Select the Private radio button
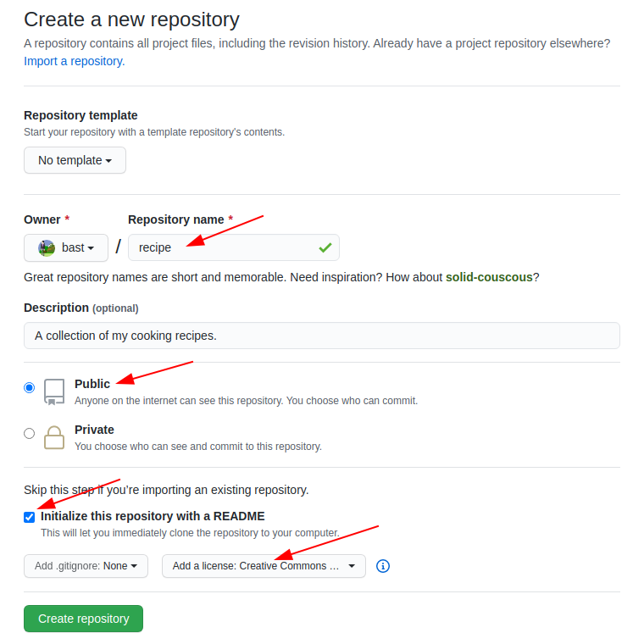Viewport: 644px width, 644px height. coord(30,433)
